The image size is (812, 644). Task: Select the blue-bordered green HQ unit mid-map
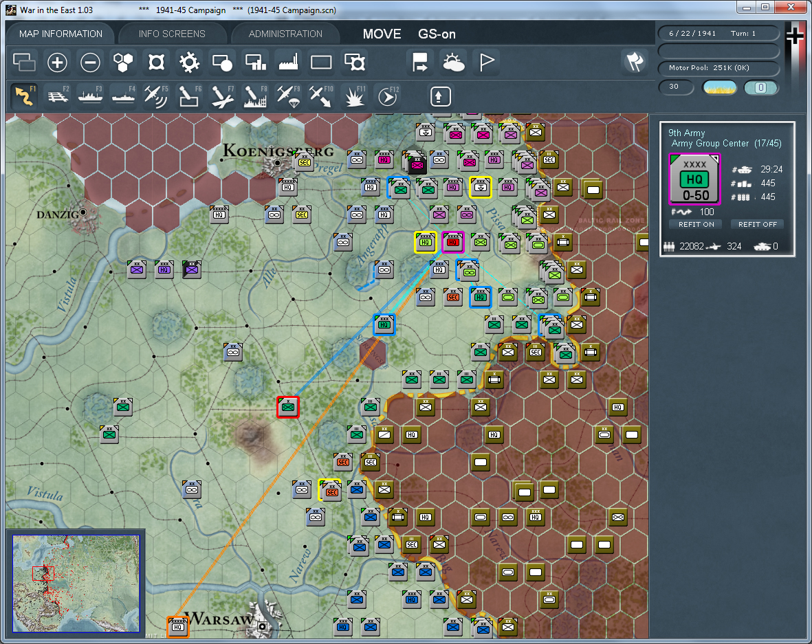coord(384,324)
